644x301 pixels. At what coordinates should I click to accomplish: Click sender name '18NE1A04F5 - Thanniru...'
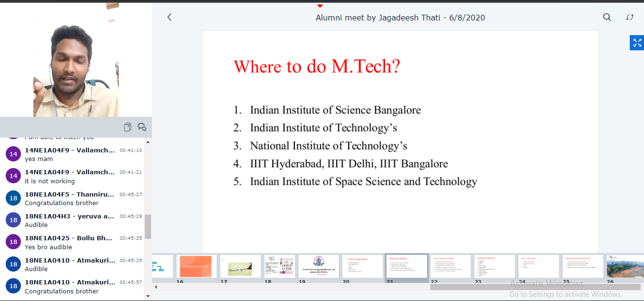click(x=69, y=194)
